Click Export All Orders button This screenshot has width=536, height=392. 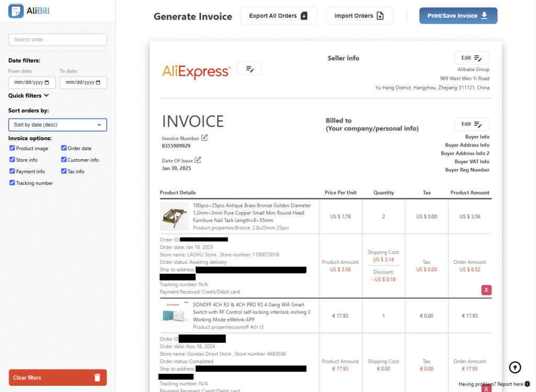point(278,16)
